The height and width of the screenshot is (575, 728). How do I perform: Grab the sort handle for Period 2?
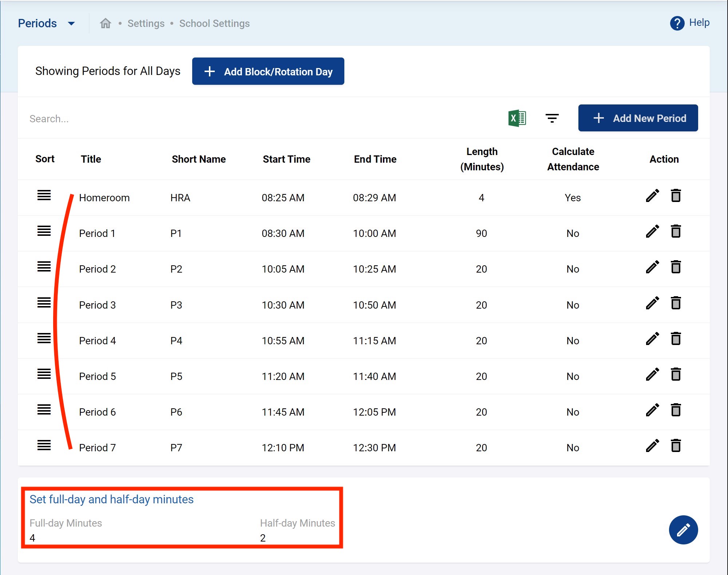(44, 267)
